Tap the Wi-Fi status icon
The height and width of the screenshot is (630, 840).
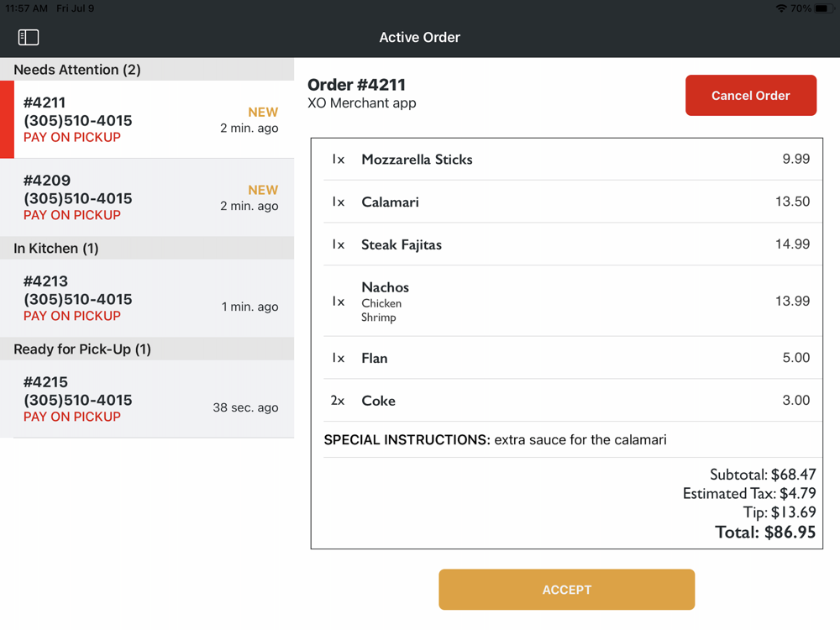tap(781, 8)
